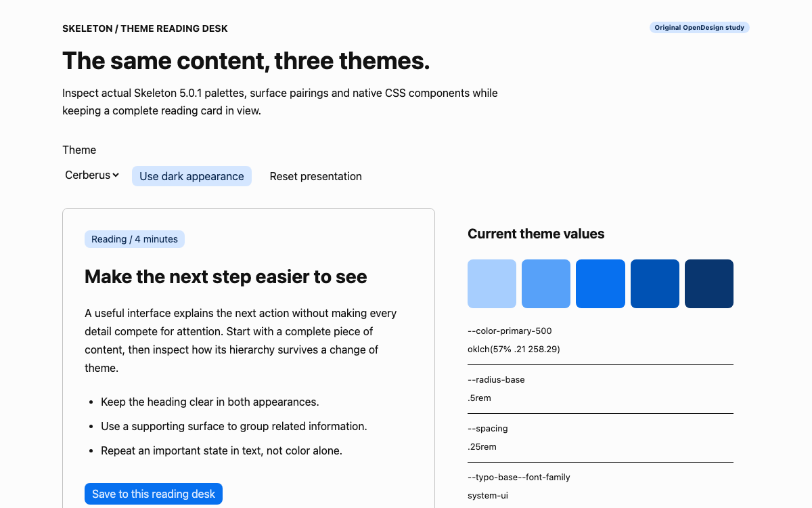
Task: Click bullet Repeat an important state
Action: click(221, 450)
